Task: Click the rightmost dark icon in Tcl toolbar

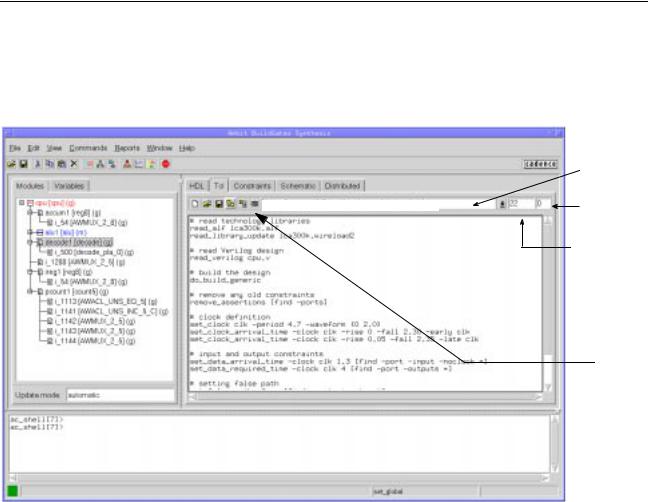Action: click(255, 204)
